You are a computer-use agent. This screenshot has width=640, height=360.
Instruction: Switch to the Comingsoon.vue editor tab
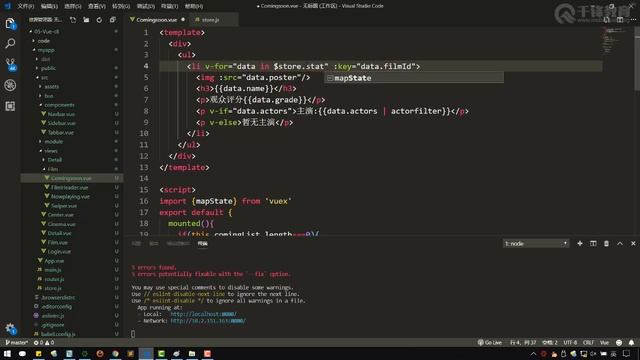[x=157, y=20]
